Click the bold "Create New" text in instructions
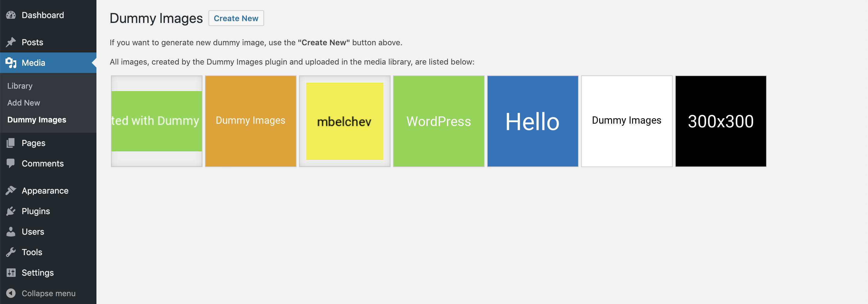This screenshot has width=868, height=304. pos(323,43)
